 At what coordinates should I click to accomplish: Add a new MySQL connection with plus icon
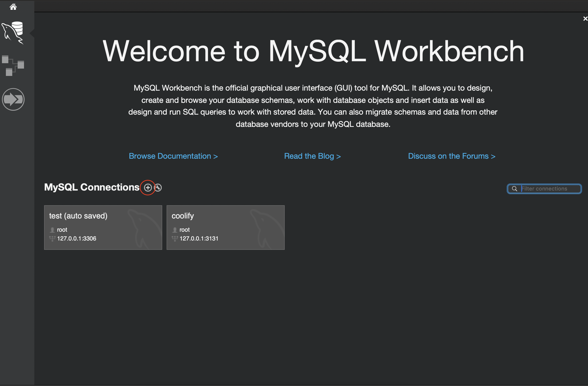coord(148,188)
